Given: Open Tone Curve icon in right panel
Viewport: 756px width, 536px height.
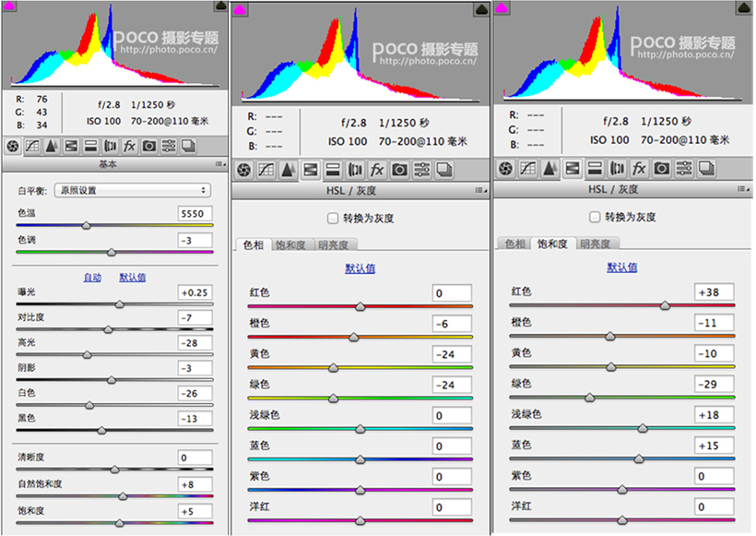Looking at the screenshot, I should pyautogui.click(x=528, y=169).
